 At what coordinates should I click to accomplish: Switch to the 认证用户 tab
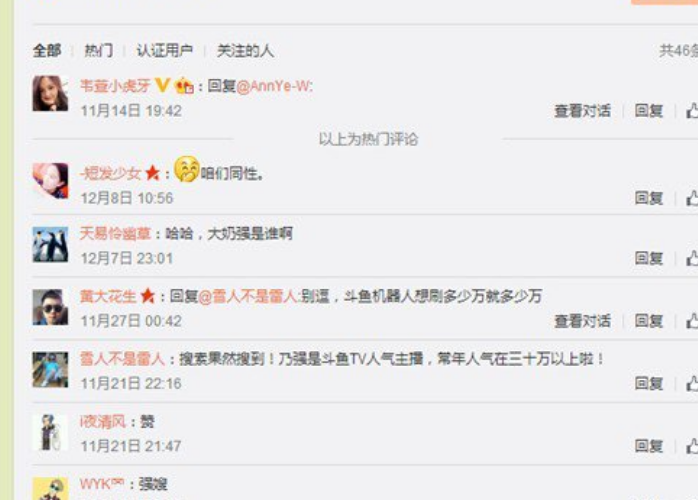click(164, 50)
